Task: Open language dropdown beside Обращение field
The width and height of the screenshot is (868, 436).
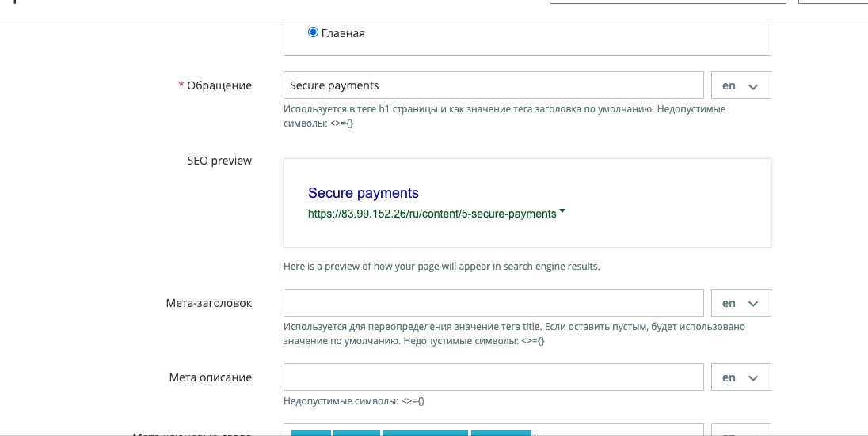Action: coord(740,85)
